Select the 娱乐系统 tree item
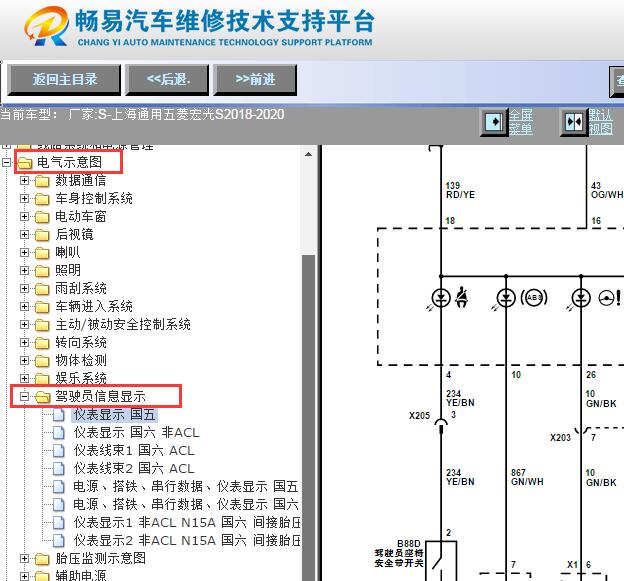Image resolution: width=624 pixels, height=581 pixels. point(81,378)
